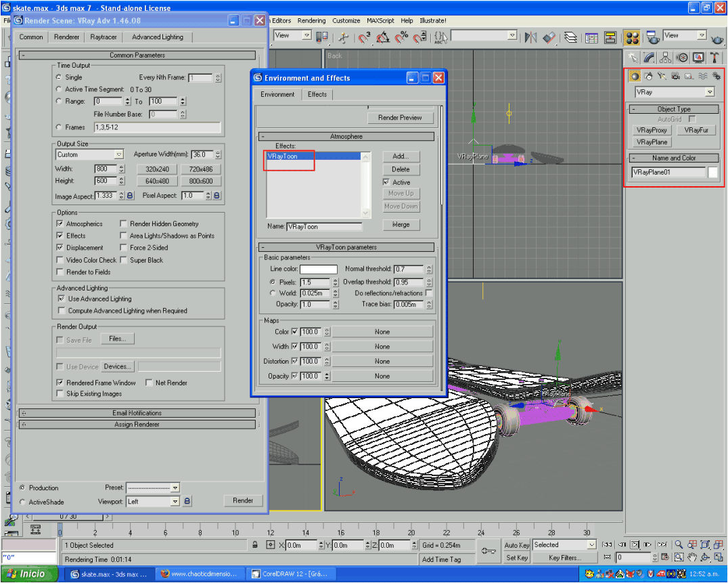Open the Display command panel tab
The height and width of the screenshot is (583, 728).
coord(698,58)
